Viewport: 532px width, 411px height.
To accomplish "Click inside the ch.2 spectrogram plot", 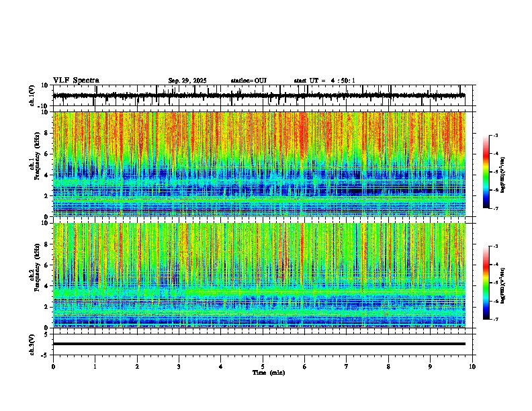I will 259,275.
